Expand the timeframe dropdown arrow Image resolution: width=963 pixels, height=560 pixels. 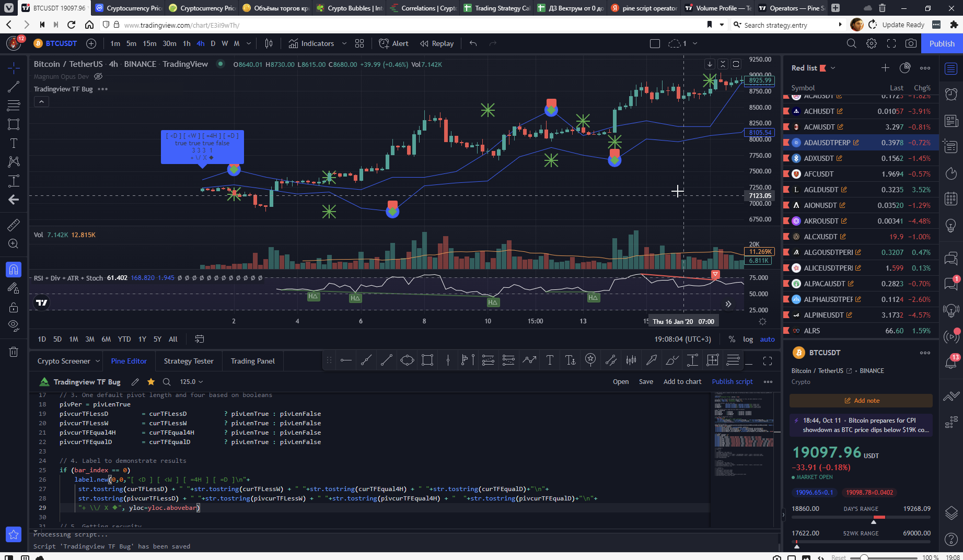click(x=249, y=43)
